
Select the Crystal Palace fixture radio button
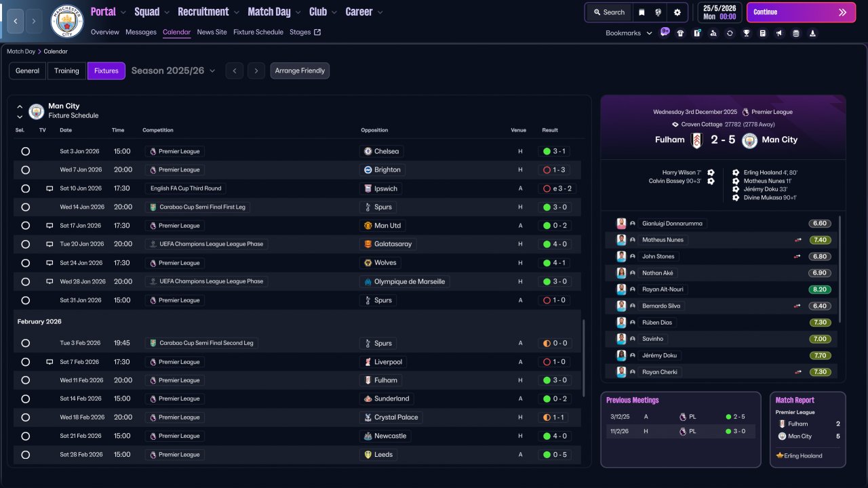click(x=26, y=418)
